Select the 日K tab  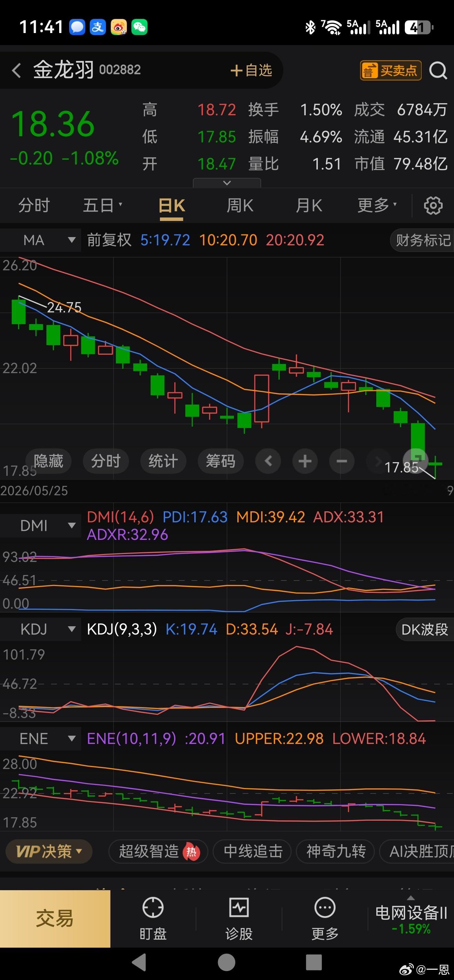point(172,206)
